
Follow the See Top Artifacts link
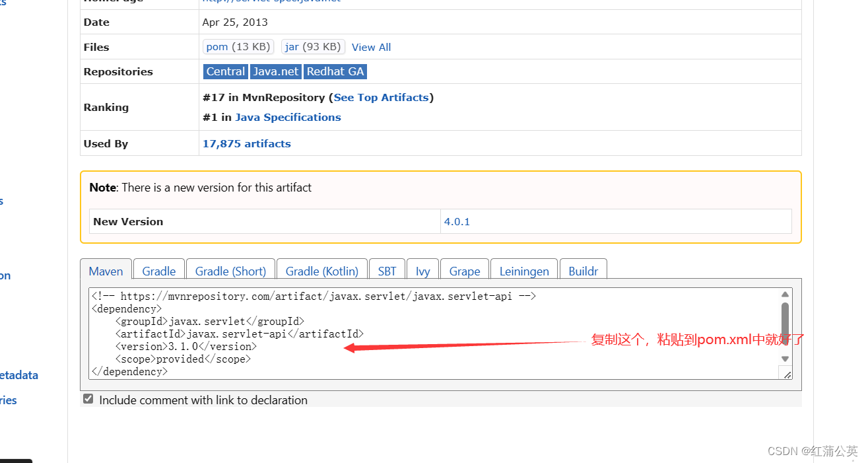click(382, 98)
